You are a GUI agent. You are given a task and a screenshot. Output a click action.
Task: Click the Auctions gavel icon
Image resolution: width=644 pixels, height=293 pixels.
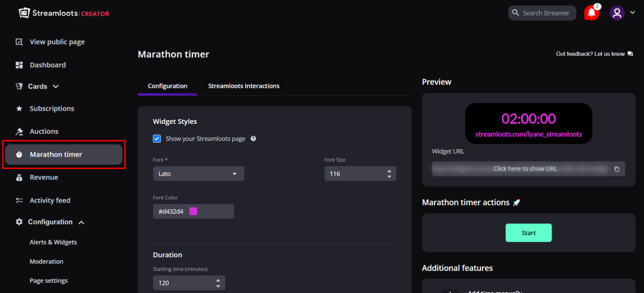19,131
